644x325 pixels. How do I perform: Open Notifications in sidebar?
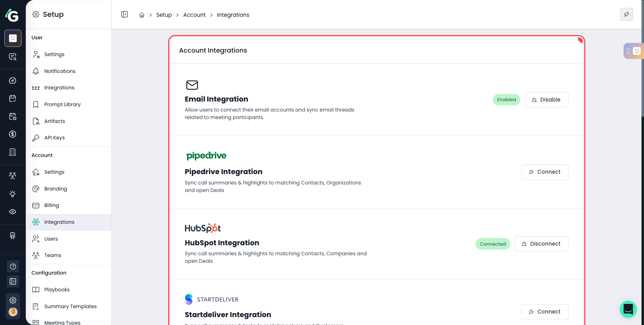pyautogui.click(x=69, y=71)
